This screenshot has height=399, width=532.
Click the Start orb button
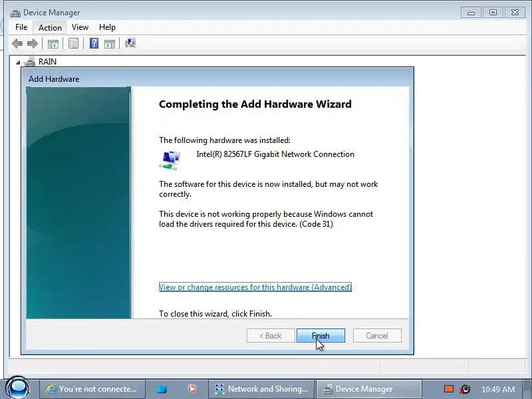(x=18, y=388)
